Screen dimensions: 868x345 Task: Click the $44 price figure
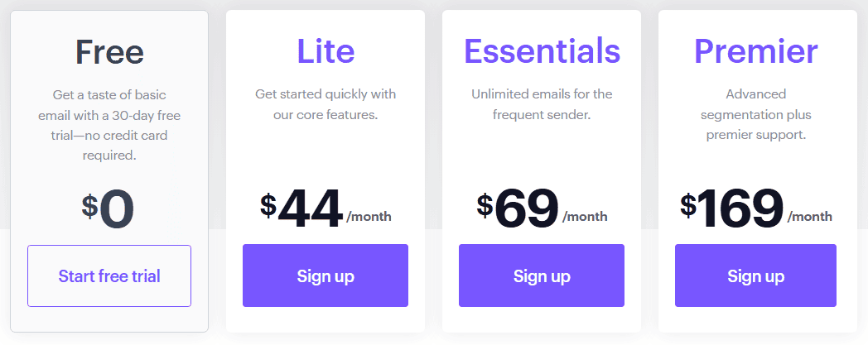click(301, 209)
